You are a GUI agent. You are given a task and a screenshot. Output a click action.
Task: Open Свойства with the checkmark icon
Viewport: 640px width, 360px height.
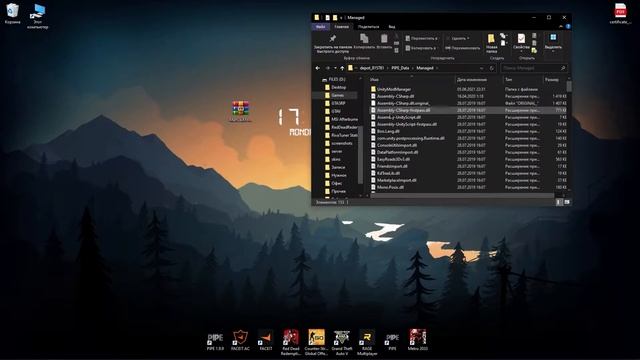pos(521,39)
